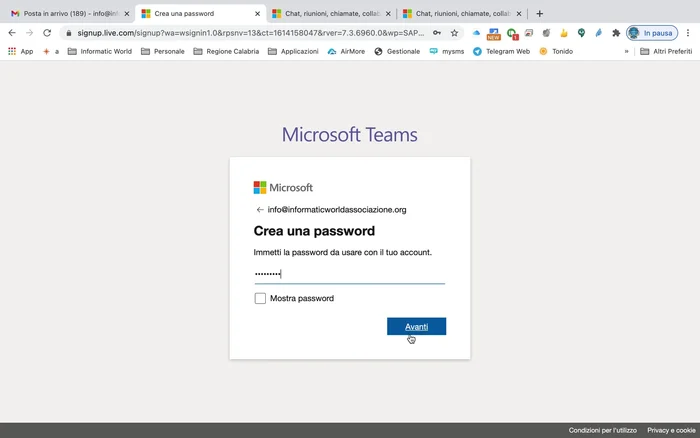Bookmark this page with the star
The width and height of the screenshot is (700, 438).
coord(454,33)
